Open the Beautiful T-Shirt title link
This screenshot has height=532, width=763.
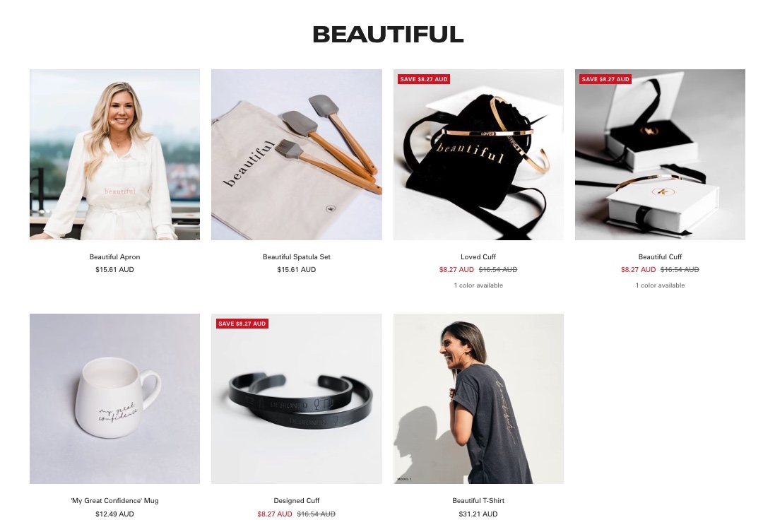click(x=478, y=500)
